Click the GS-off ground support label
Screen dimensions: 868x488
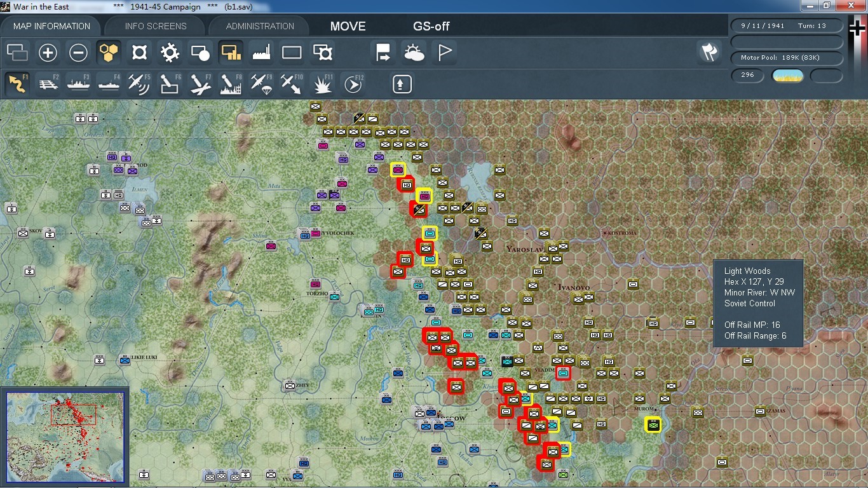coord(431,26)
